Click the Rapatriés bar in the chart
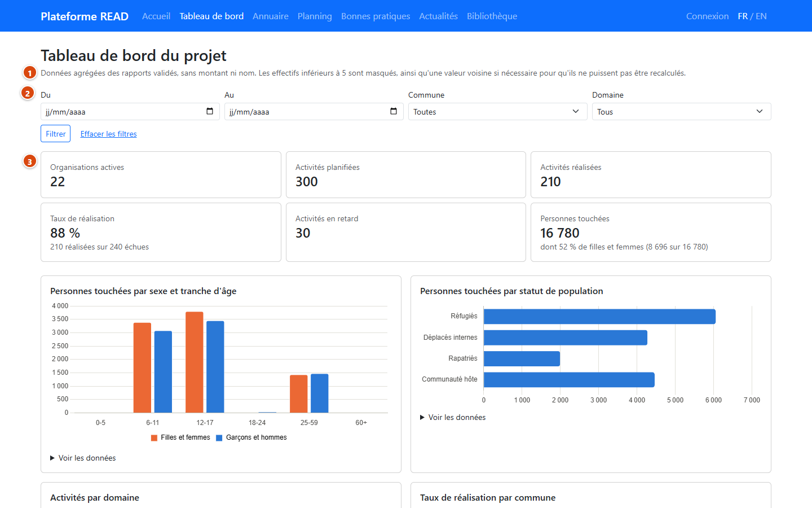The height and width of the screenshot is (508, 812). point(522,358)
